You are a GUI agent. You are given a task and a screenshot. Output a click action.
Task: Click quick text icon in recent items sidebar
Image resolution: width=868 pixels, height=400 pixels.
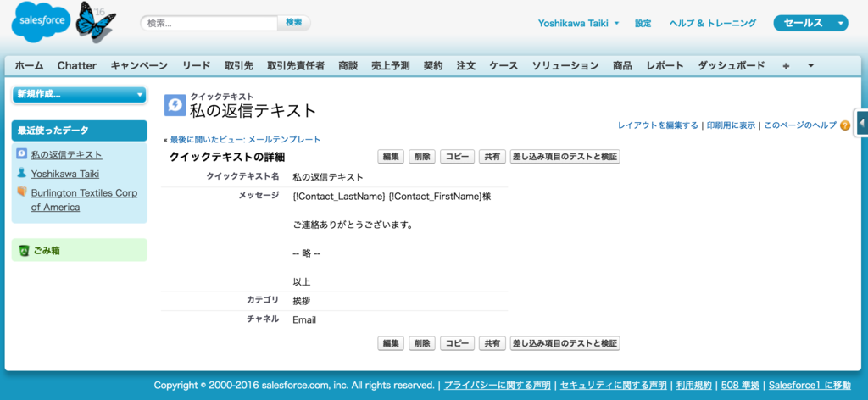21,154
